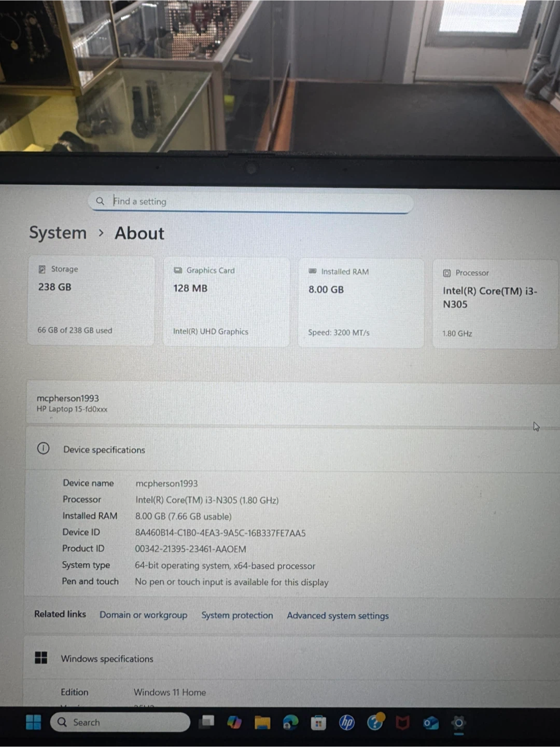The image size is (560, 747).
Task: Click the Installed RAM chip icon
Action: (x=313, y=271)
